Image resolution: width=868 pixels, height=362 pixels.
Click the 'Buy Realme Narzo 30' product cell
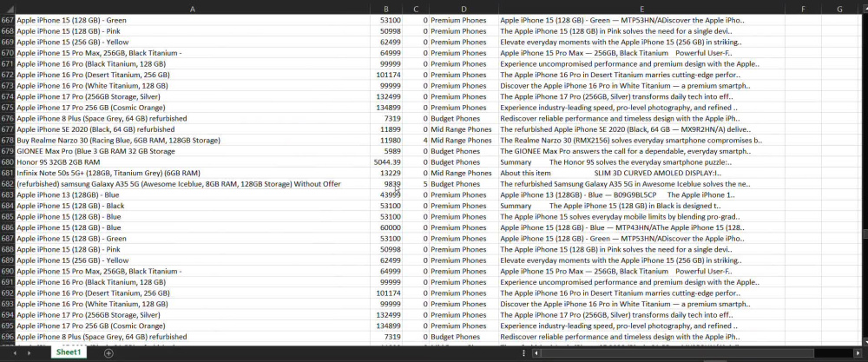(x=192, y=141)
